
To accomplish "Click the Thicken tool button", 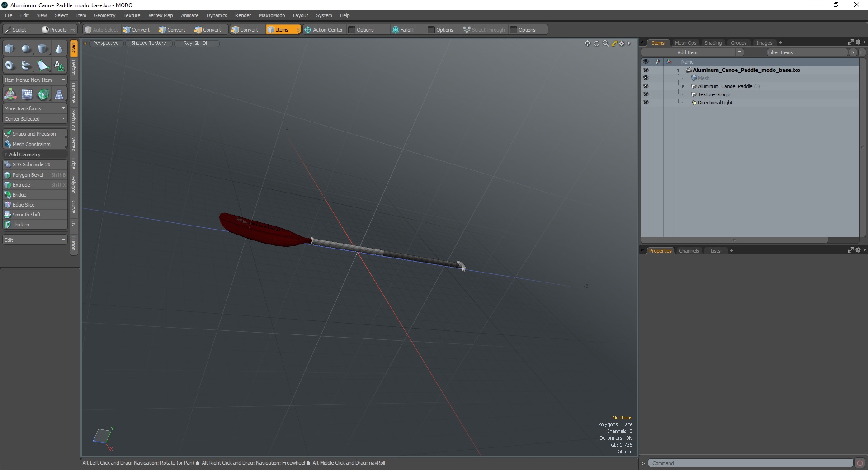I will [x=35, y=225].
